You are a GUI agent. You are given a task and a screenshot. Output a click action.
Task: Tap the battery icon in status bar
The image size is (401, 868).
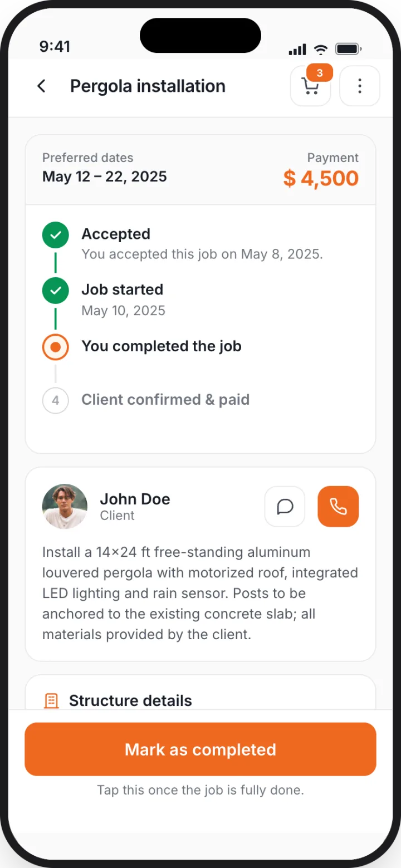pyautogui.click(x=349, y=49)
